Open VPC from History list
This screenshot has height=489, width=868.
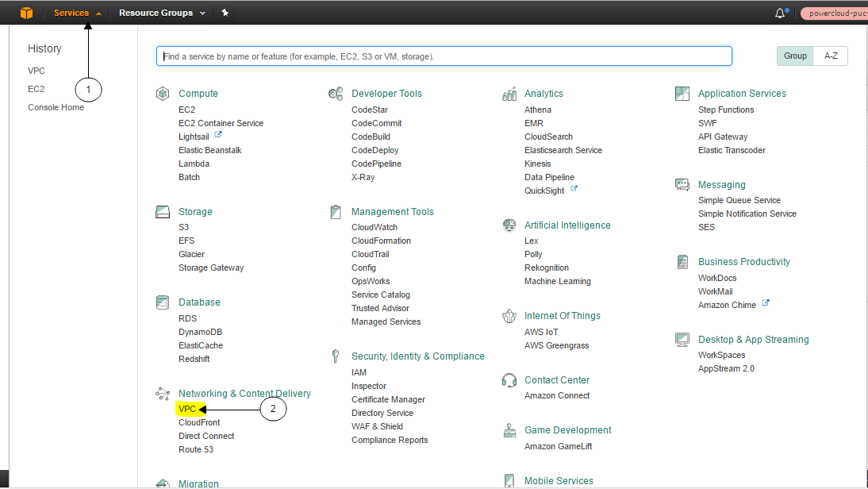click(x=36, y=71)
